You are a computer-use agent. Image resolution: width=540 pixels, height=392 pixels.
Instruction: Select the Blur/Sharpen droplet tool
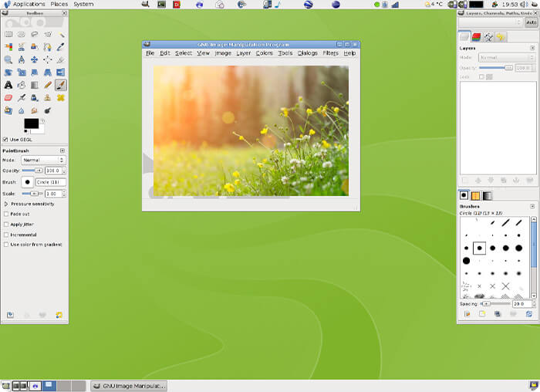pyautogui.click(x=22, y=110)
